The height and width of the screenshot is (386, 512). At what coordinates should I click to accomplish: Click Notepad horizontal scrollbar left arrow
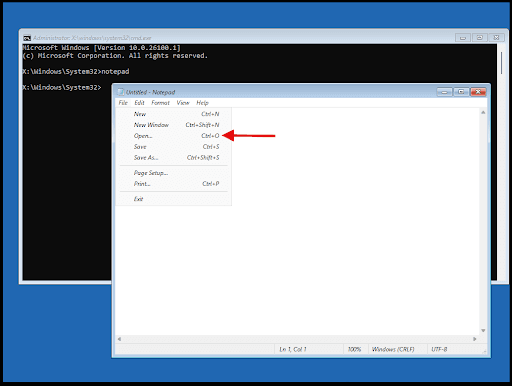(x=119, y=339)
